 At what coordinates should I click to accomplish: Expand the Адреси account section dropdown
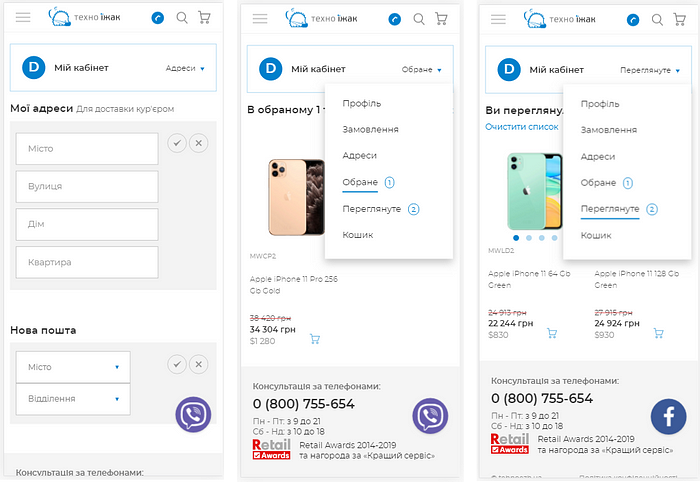185,68
